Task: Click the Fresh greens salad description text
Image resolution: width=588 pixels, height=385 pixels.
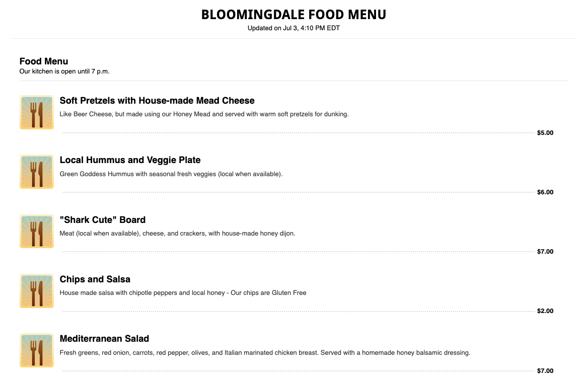Action: [265, 353]
